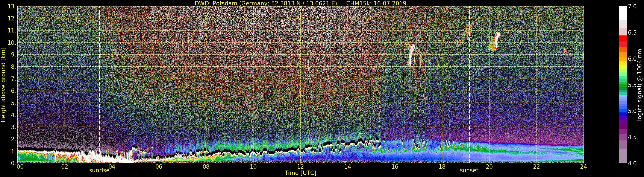Click height axis tick '2.'
644x177 pixels.
[x=14, y=139]
